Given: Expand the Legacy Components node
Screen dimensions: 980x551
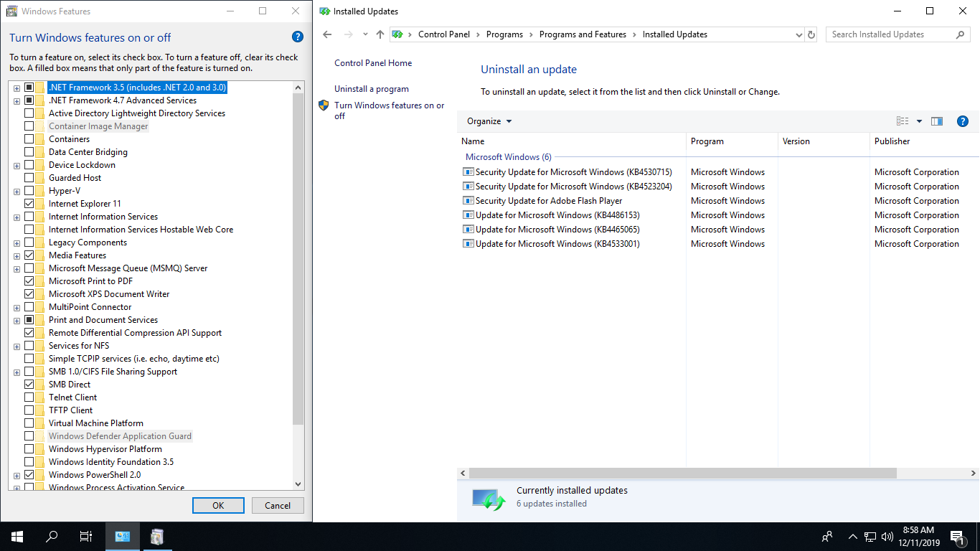Looking at the screenshot, I should click(17, 243).
